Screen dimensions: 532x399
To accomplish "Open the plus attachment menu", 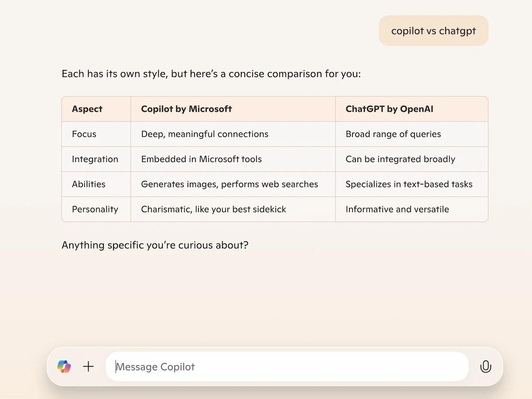I will pyautogui.click(x=89, y=367).
